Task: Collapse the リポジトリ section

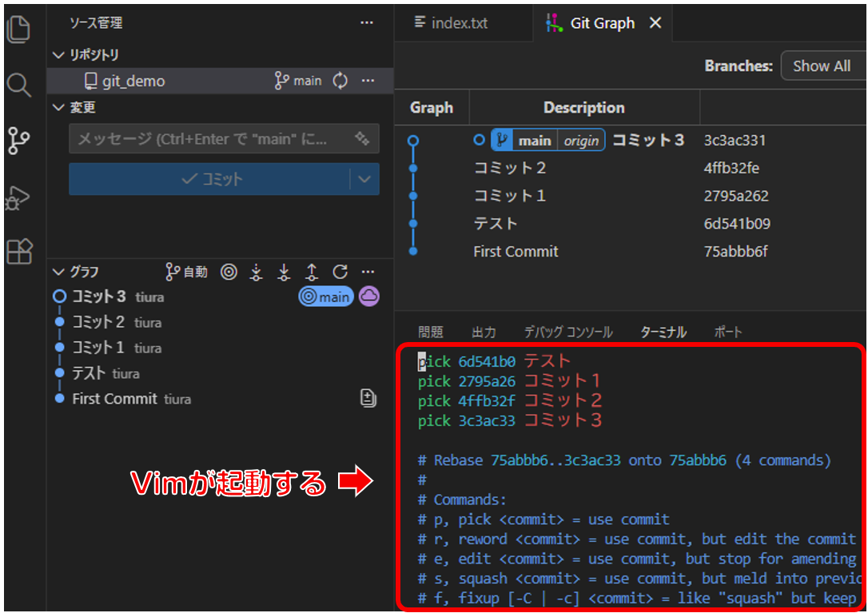Action: pos(58,55)
